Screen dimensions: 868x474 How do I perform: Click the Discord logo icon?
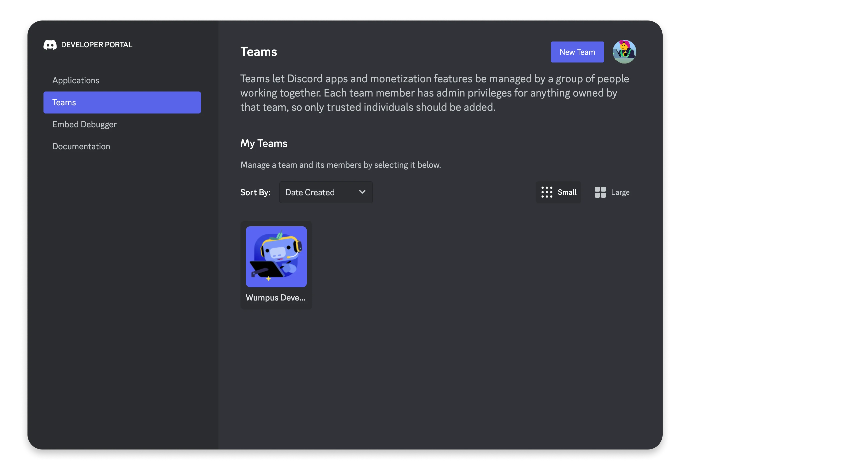click(50, 44)
